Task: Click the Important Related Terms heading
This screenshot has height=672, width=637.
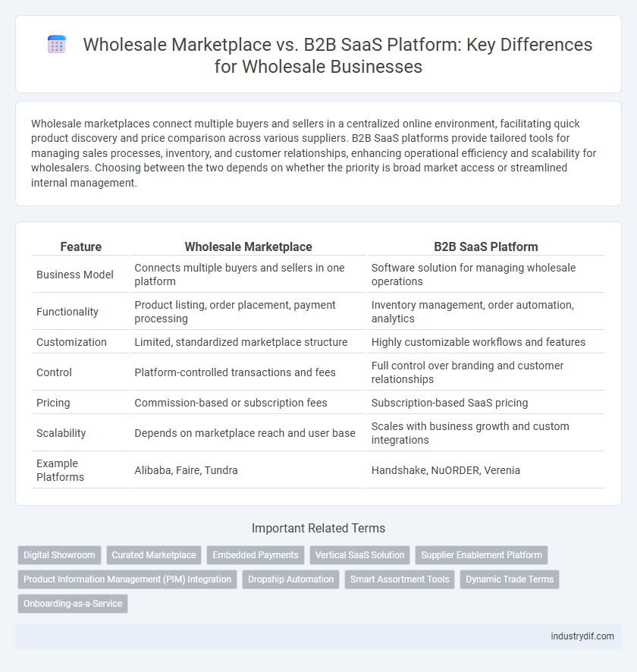Action: pos(318,528)
